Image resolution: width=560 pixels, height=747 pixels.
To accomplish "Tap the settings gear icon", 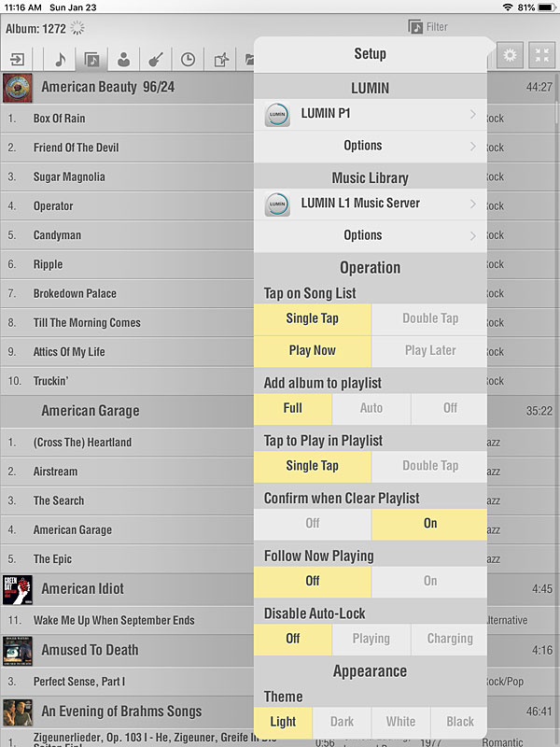I will tap(510, 55).
